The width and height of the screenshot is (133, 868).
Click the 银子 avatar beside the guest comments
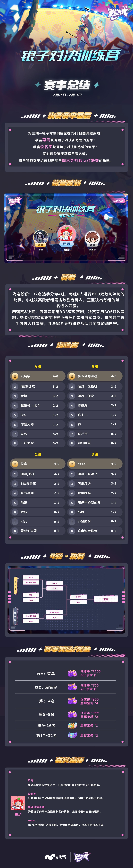(x=18, y=803)
